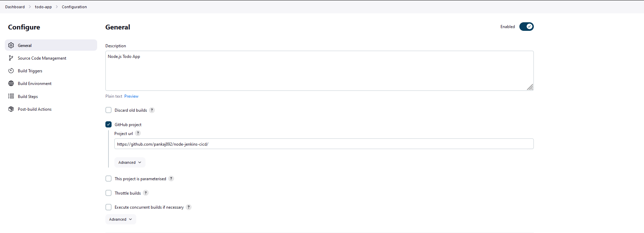Image resolution: width=644 pixels, height=233 pixels.
Task: Open help for Execute concurrent builds
Action: [x=188, y=207]
